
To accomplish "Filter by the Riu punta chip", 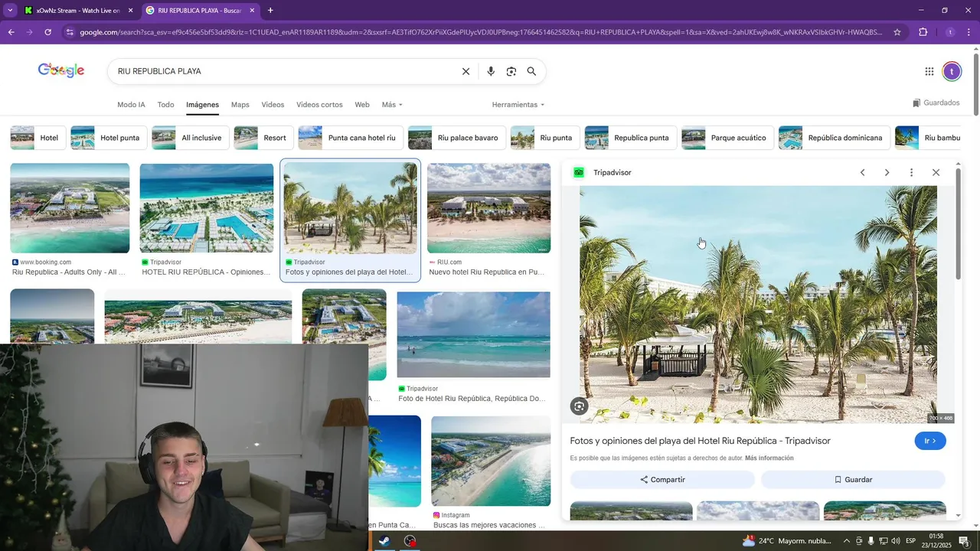I will 545,138.
